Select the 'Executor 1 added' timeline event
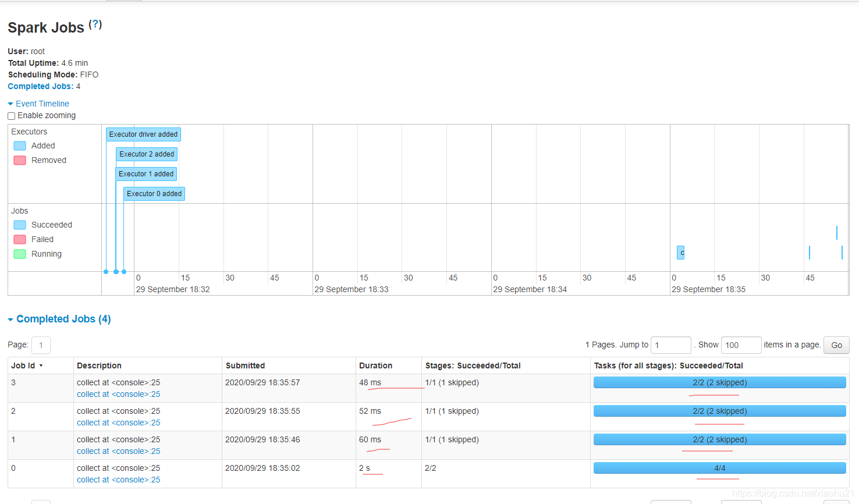Screen dimensions: 859x504 pyautogui.click(x=146, y=174)
